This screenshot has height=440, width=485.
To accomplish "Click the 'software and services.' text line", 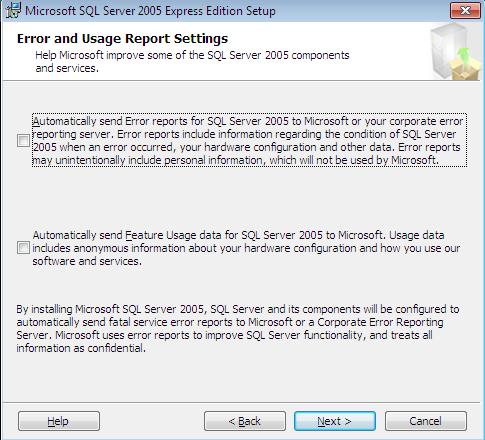I will (87, 261).
